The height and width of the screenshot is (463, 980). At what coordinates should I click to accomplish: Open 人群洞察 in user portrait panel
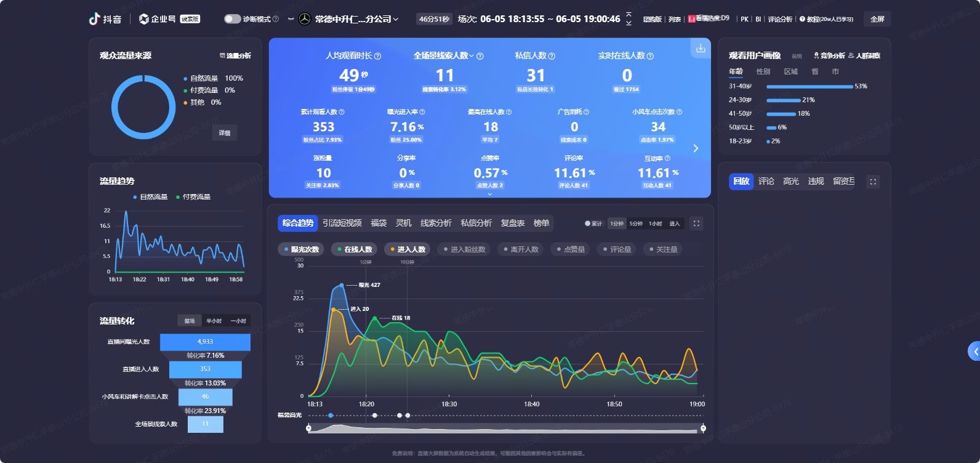(x=864, y=55)
